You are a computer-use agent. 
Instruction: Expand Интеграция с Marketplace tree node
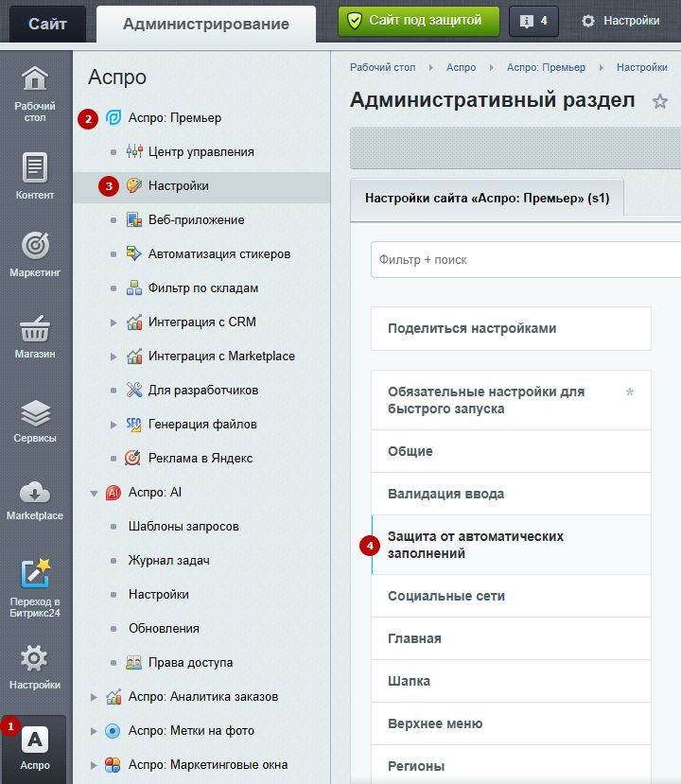tap(113, 357)
